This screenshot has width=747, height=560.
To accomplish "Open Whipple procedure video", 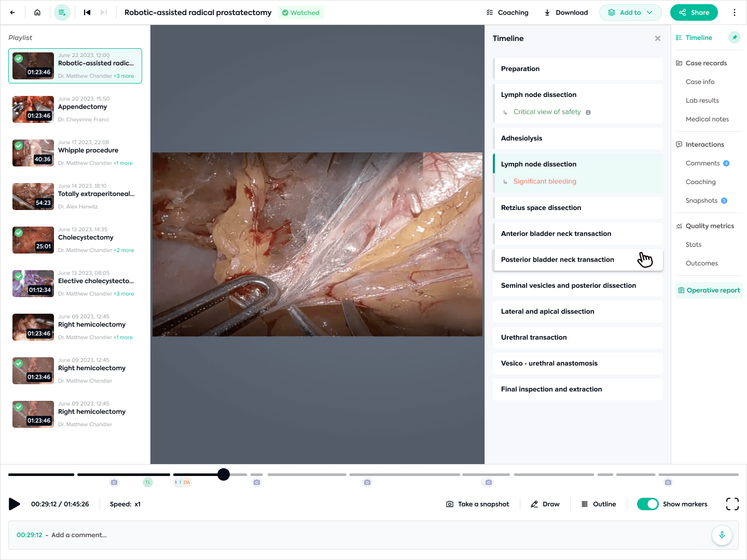I will click(75, 153).
